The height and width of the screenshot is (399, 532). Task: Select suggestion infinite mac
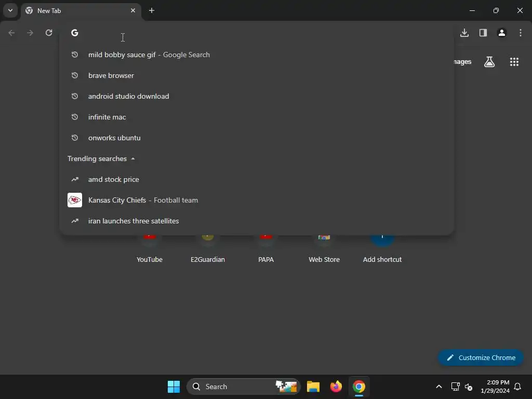click(257, 117)
